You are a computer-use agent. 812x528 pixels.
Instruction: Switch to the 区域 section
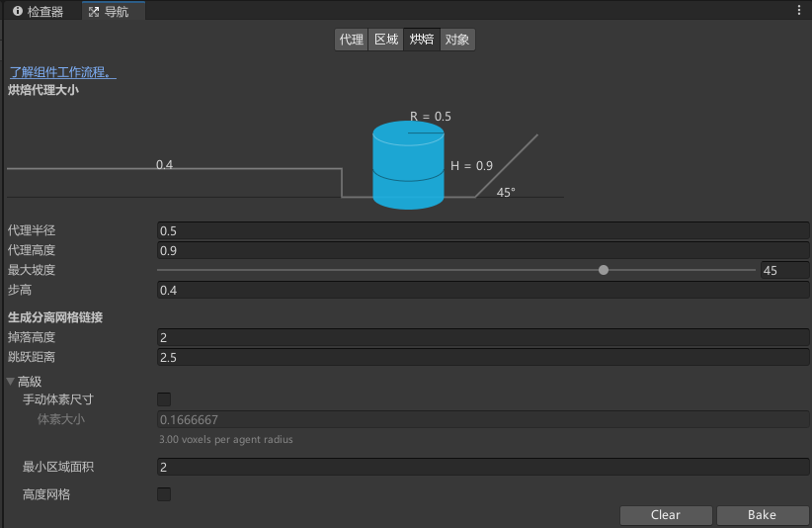tap(385, 40)
